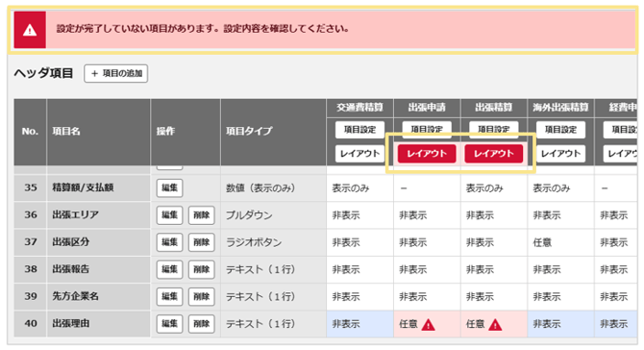644x350 pixels.
Task: Select the 交通費精算 column header
Action: pos(359,108)
